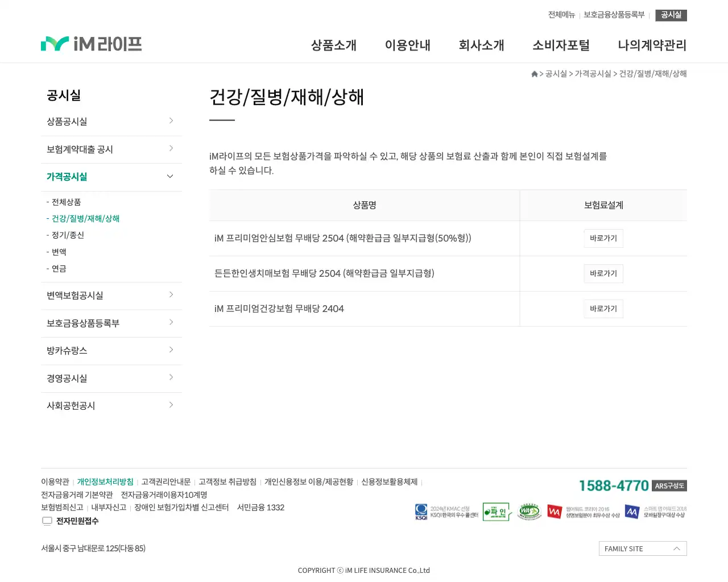
Task: Collapse the 가격공시실 chevron
Action: 170,176
